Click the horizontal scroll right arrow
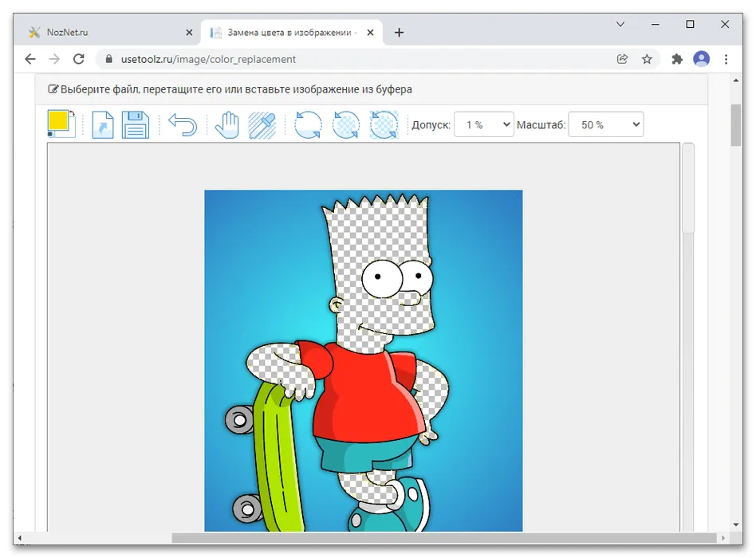 click(x=723, y=538)
